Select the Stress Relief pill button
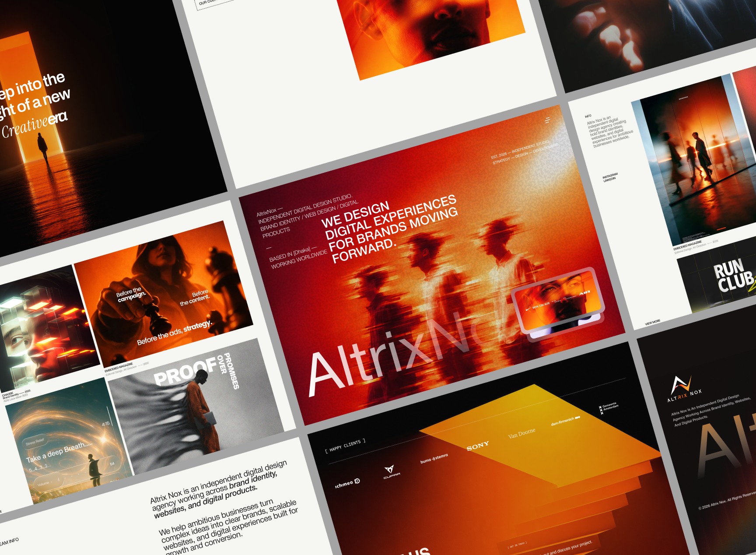The width and height of the screenshot is (756, 555). [35, 442]
